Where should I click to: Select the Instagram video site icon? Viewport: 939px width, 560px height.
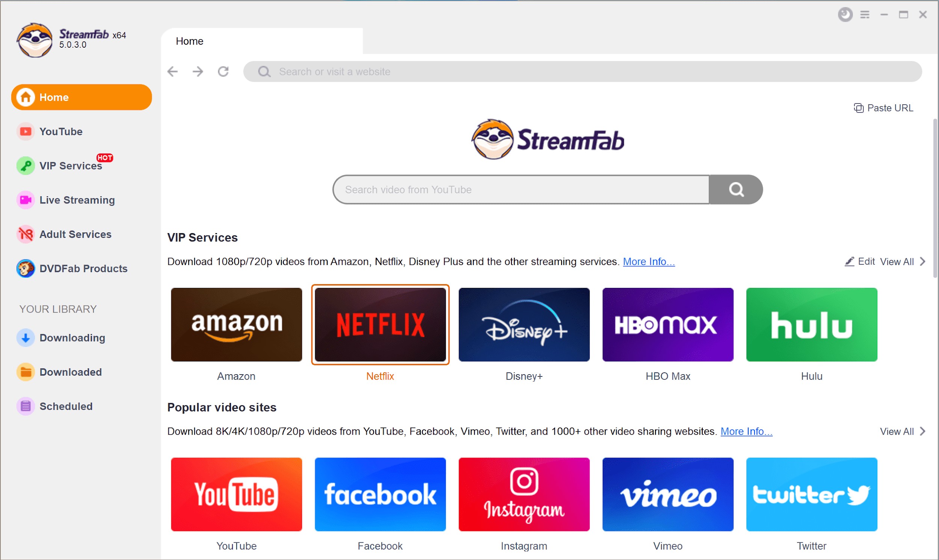tap(524, 495)
